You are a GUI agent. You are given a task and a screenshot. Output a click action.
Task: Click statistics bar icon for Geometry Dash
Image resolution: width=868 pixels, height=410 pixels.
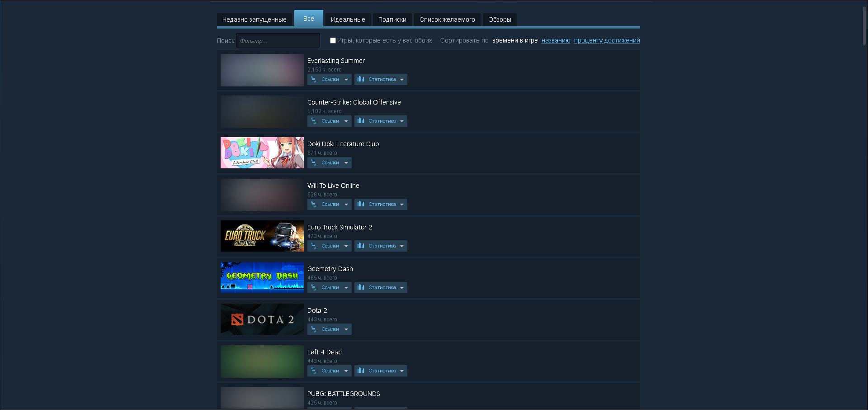(x=361, y=287)
